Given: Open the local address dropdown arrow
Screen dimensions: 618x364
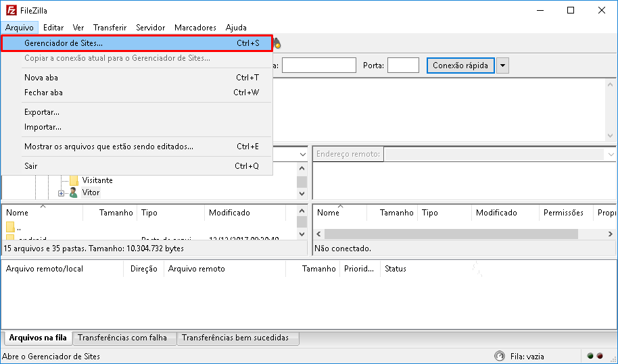Looking at the screenshot, I should tap(302, 154).
